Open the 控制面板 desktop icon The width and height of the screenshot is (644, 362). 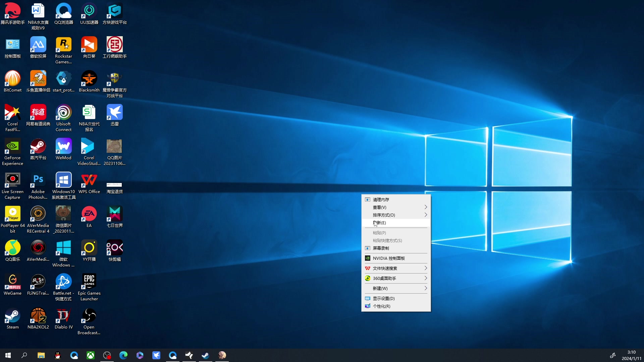[x=13, y=48]
